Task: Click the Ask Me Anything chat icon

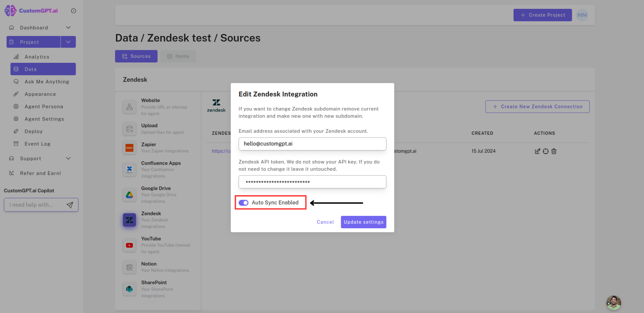Action: coord(16,81)
